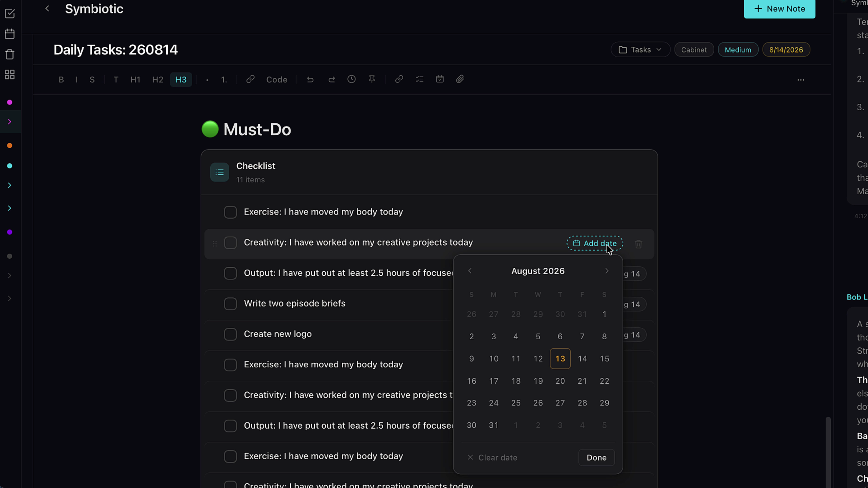868x488 pixels.
Task: Select the pink dot sidebar item
Action: pos(10,102)
